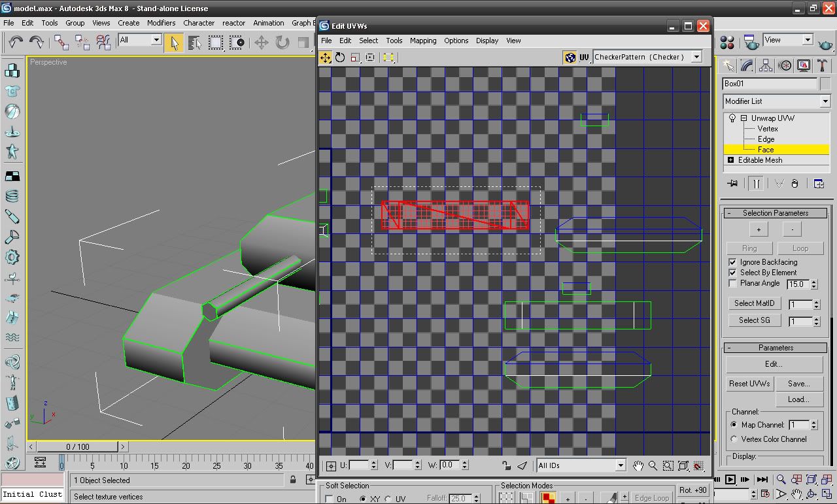The width and height of the screenshot is (837, 504).
Task: Select the XY soft selection radio button
Action: point(363,499)
